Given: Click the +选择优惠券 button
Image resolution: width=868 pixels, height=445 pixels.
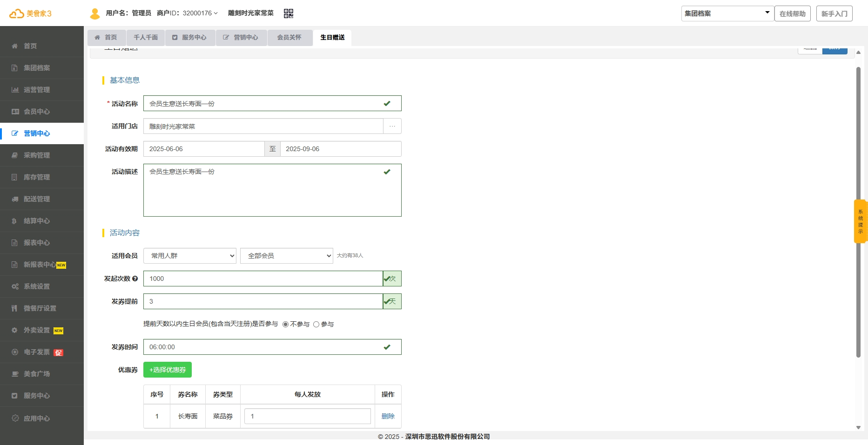Looking at the screenshot, I should point(168,370).
